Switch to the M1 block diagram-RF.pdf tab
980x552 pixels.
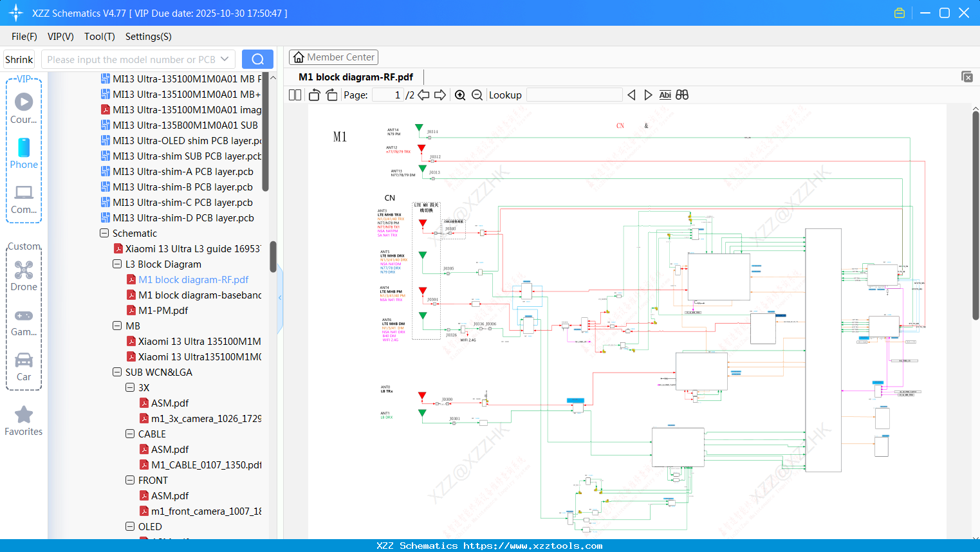355,77
